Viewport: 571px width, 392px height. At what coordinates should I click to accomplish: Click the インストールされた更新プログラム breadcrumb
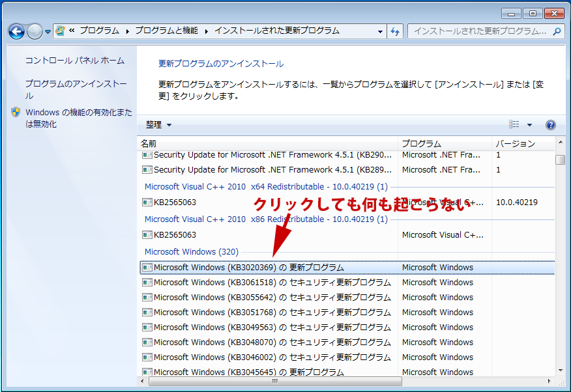click(x=277, y=31)
